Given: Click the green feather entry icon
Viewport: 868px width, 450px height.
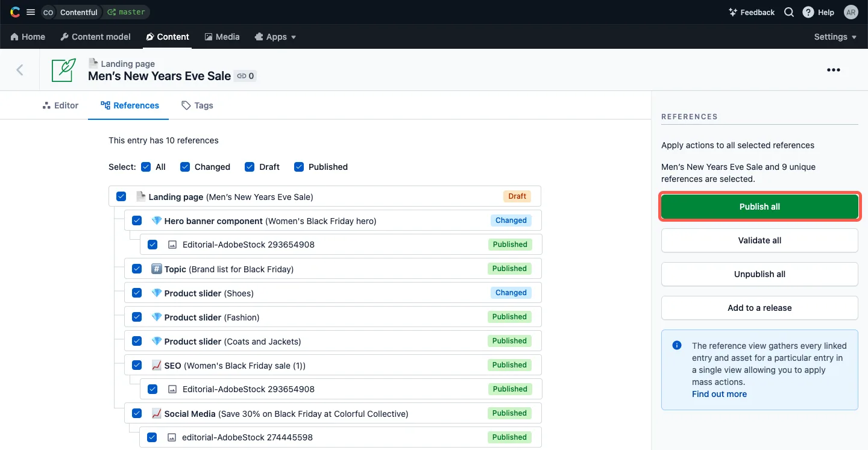Looking at the screenshot, I should pyautogui.click(x=64, y=70).
